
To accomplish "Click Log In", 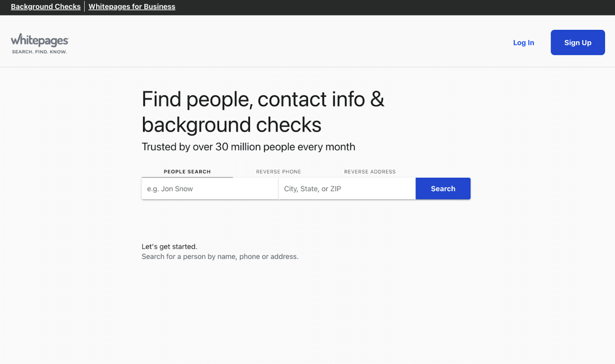I will click(523, 42).
